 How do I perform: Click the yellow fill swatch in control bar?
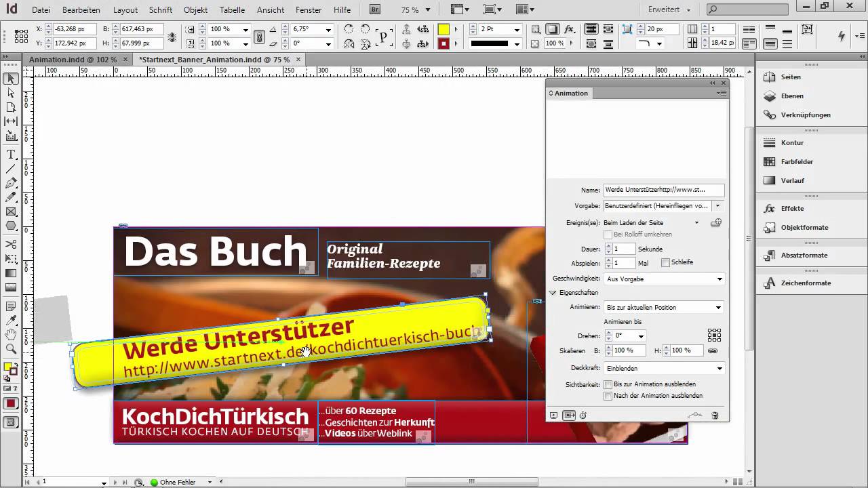click(443, 30)
